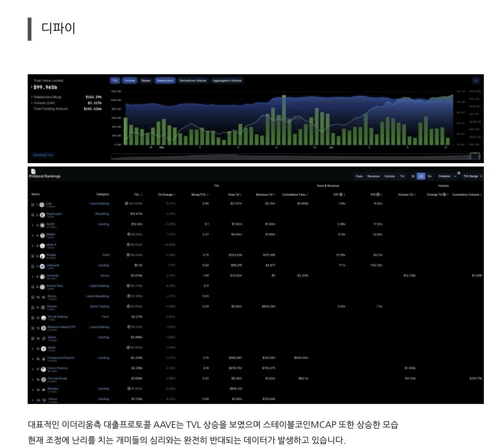
Task: Bookmark the Pendle protocol row
Action: [33, 256]
